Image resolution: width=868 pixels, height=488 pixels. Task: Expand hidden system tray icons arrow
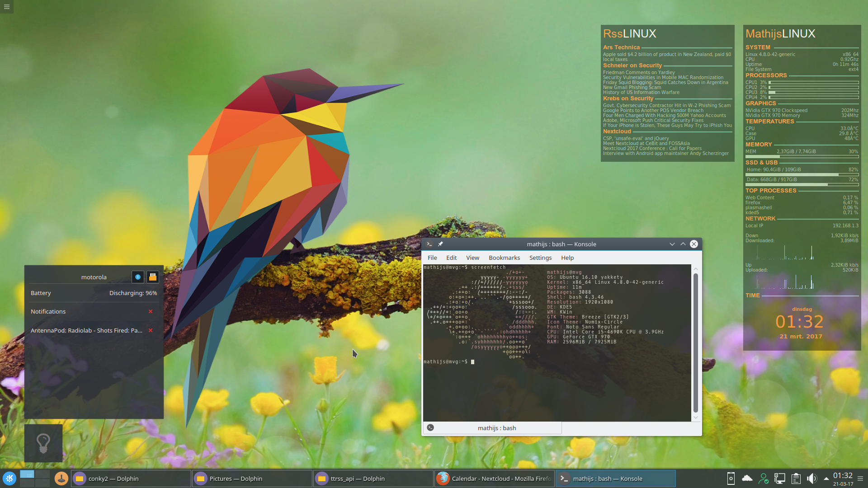click(x=826, y=479)
